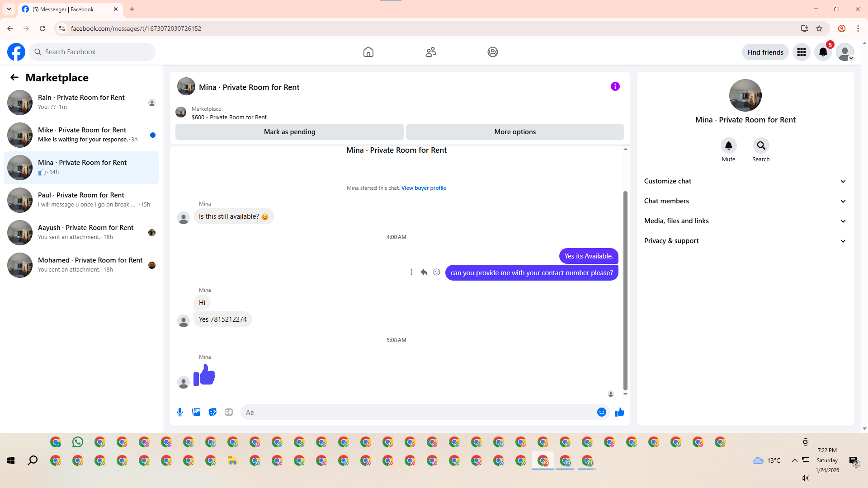
Task: Attach a photo using the image icon
Action: (x=196, y=412)
